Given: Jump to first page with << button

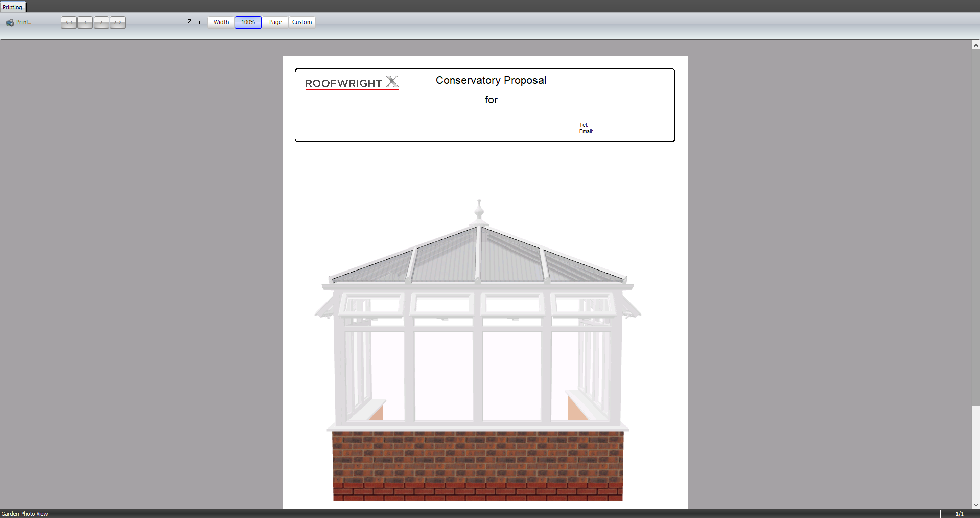Looking at the screenshot, I should coord(68,22).
